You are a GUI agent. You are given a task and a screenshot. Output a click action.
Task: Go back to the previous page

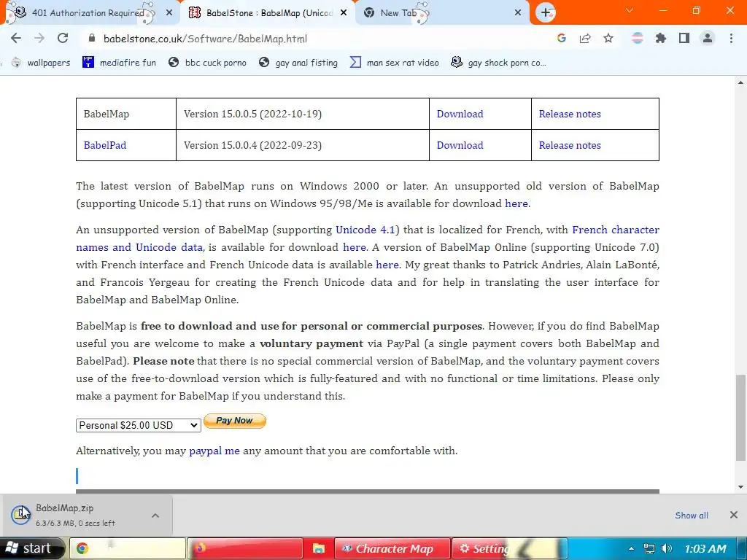pyautogui.click(x=16, y=39)
